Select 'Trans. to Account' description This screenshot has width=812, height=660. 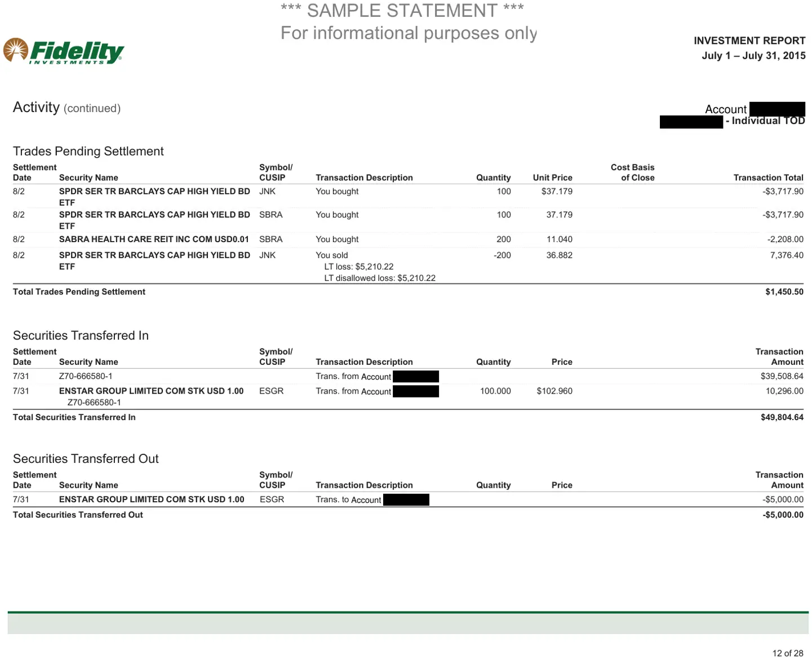tap(349, 500)
